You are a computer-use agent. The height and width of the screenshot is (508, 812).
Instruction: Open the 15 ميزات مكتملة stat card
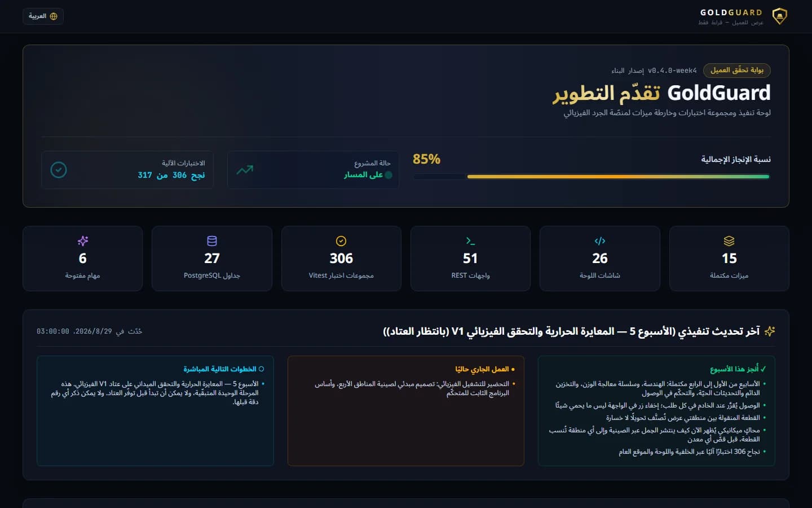pyautogui.click(x=729, y=259)
